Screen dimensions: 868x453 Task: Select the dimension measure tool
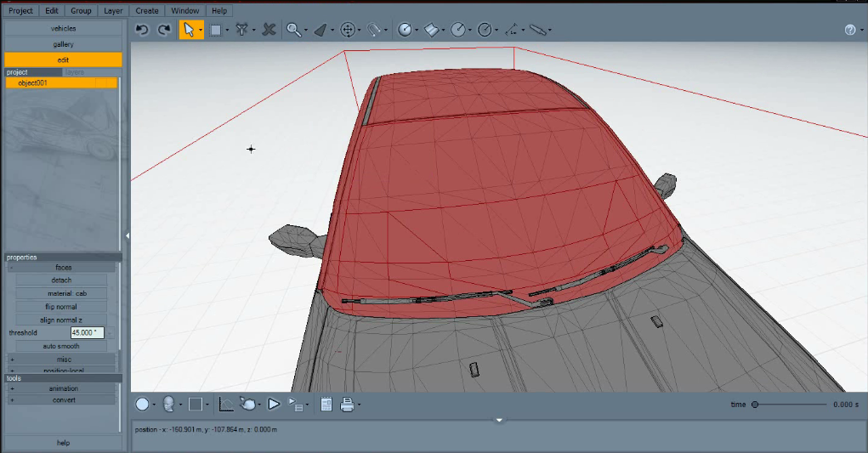pos(512,30)
